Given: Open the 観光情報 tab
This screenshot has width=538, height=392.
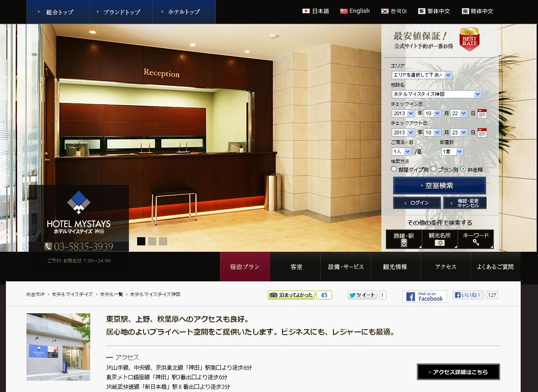Looking at the screenshot, I should coord(395,267).
